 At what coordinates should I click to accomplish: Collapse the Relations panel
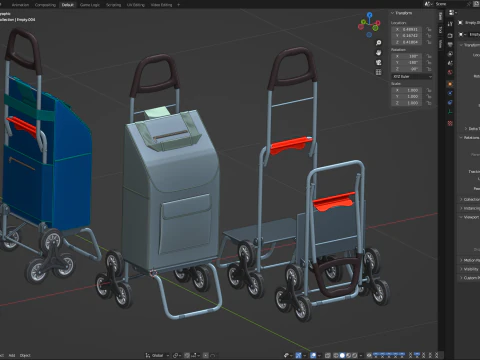[x=470, y=138]
